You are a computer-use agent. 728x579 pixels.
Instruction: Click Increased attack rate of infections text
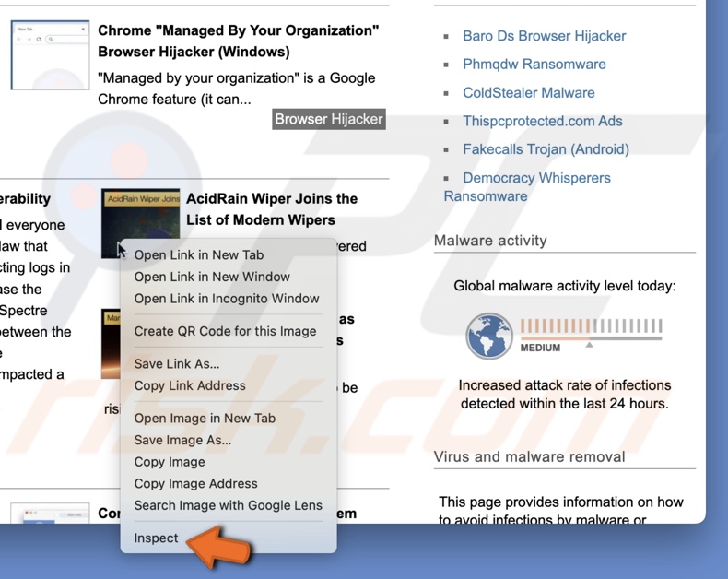(x=565, y=395)
